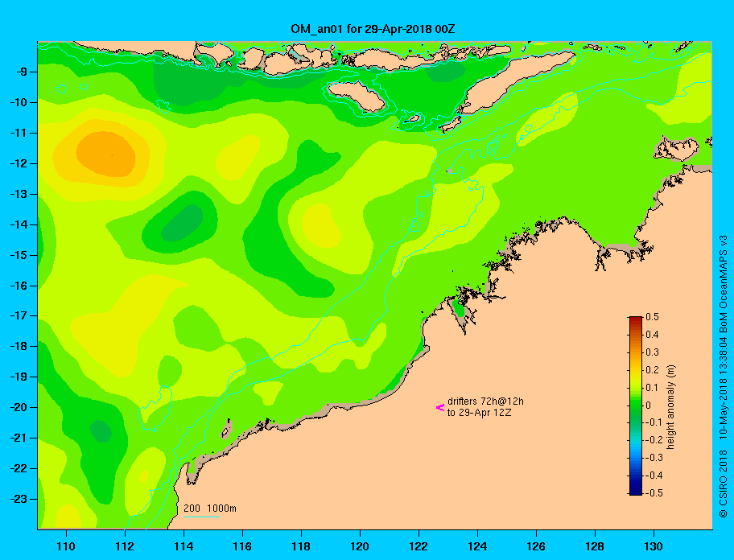Click the CSIRO 2018 BoM OceanMAPS copyright text

click(x=724, y=376)
